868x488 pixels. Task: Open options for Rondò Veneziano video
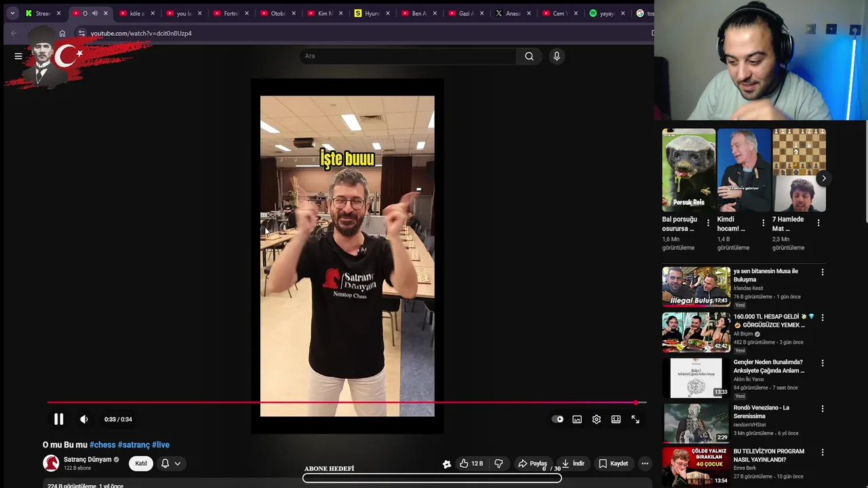tap(823, 409)
